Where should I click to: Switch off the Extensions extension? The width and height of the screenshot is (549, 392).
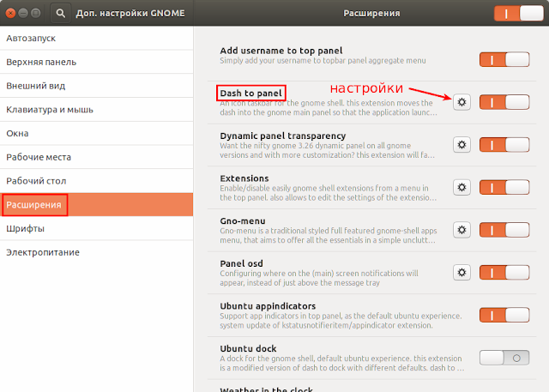(x=504, y=187)
